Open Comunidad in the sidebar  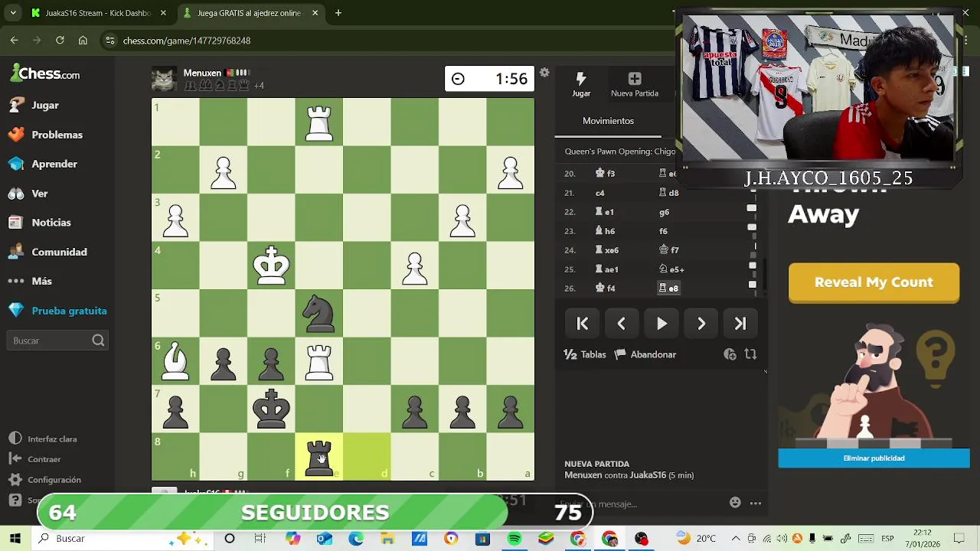click(x=57, y=252)
